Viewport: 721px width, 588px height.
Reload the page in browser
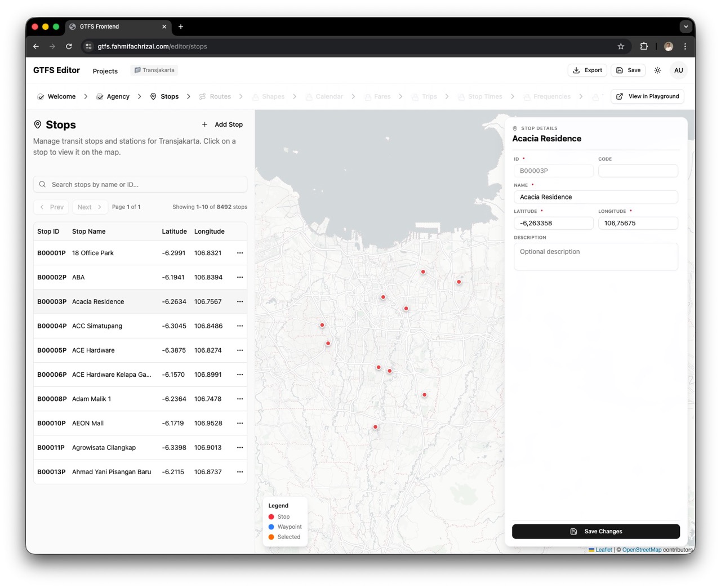(69, 47)
